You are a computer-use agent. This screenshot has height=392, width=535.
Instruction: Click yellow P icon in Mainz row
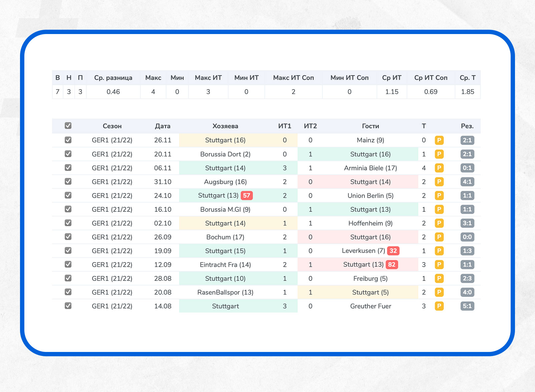(439, 140)
